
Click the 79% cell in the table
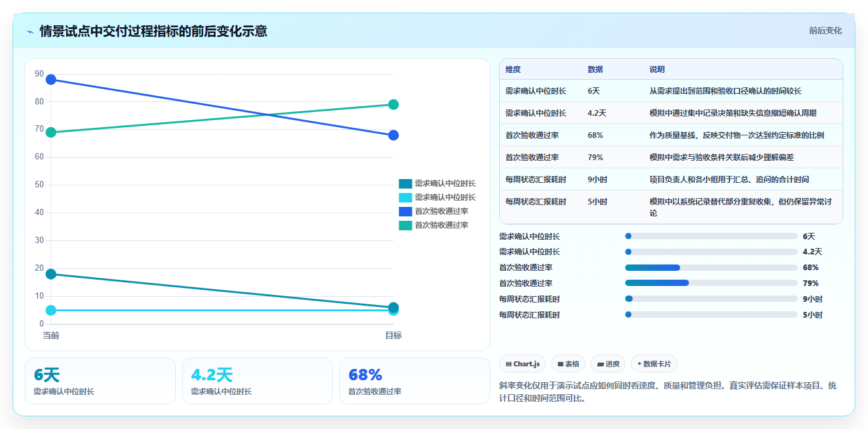coord(595,158)
